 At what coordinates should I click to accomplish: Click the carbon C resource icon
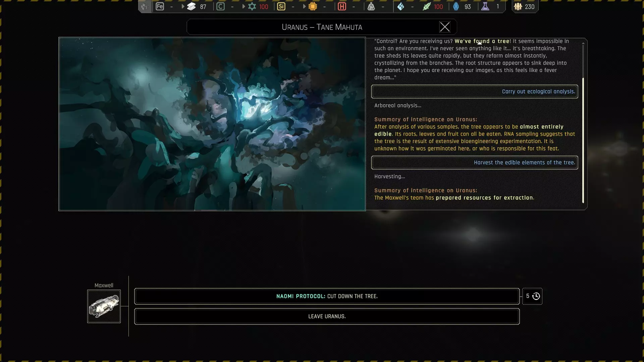click(x=220, y=6)
